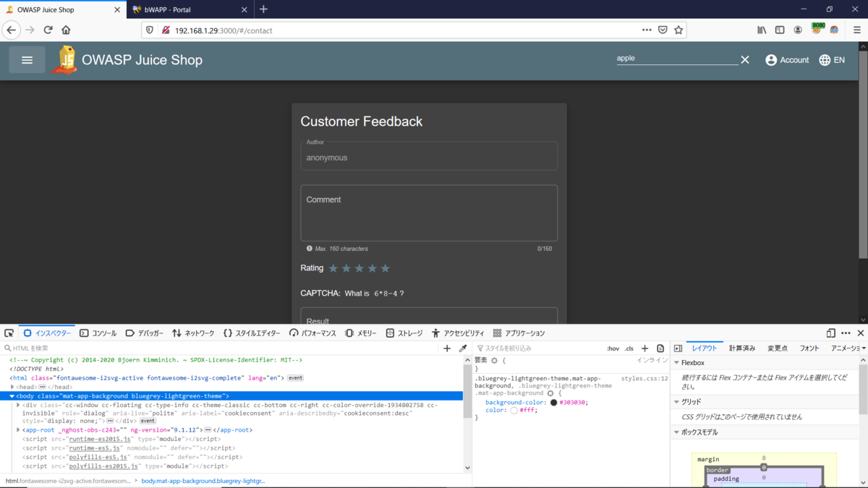Viewport: 868px width, 488px height.
Task: Collapse the ボックスモデル section
Action: 677,432
